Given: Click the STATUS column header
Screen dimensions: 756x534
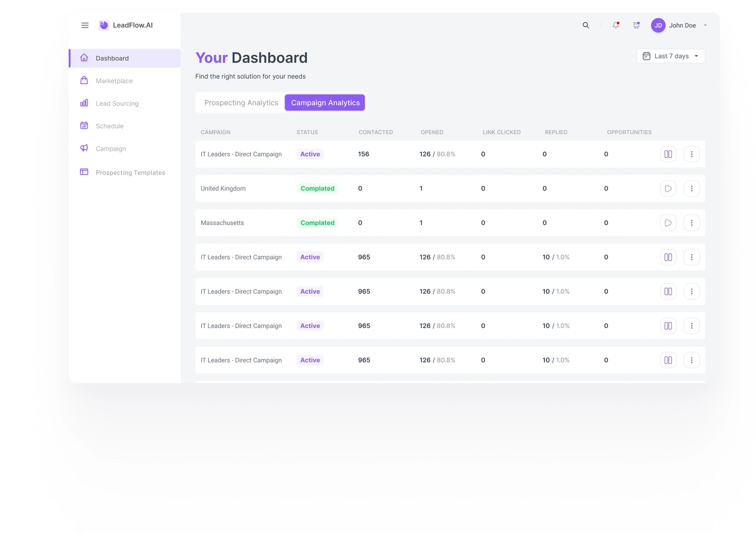Looking at the screenshot, I should [307, 132].
